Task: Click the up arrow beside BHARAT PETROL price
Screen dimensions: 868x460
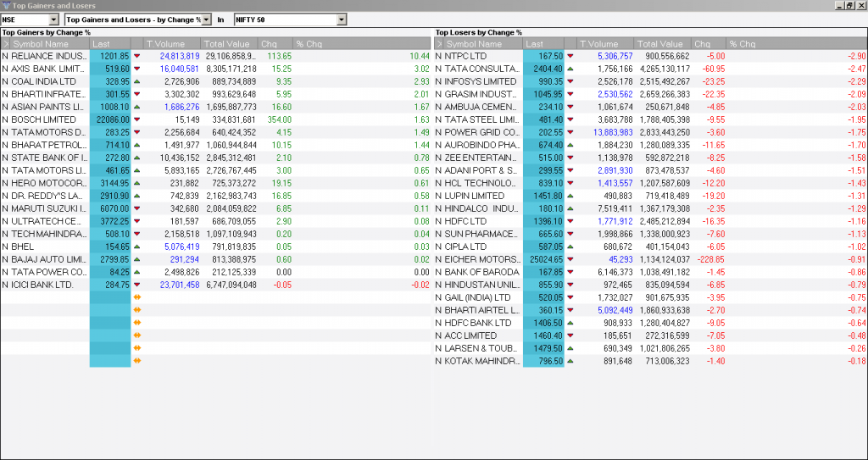Action: coord(137,145)
